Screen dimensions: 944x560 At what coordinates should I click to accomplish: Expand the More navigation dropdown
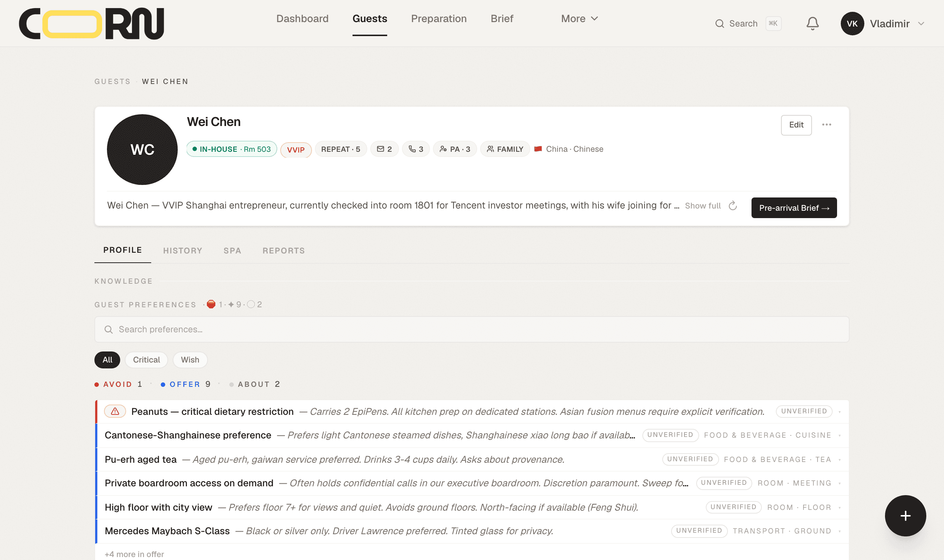pyautogui.click(x=579, y=18)
